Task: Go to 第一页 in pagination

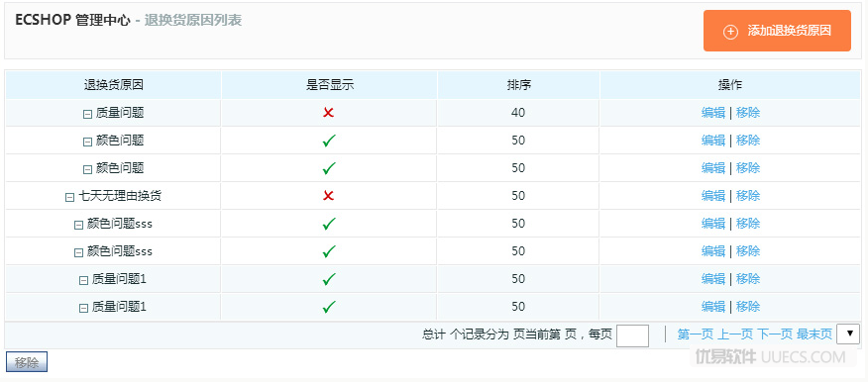Action: click(696, 334)
